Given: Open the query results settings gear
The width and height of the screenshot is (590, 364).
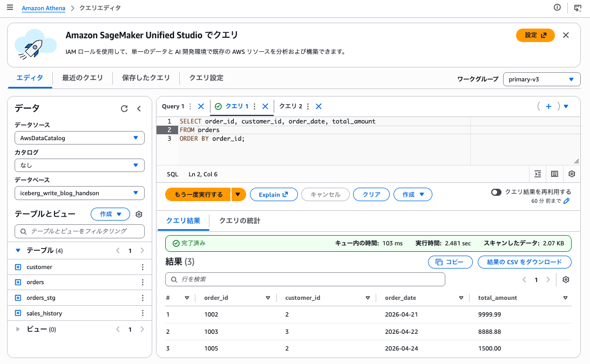Looking at the screenshot, I should pyautogui.click(x=566, y=279).
